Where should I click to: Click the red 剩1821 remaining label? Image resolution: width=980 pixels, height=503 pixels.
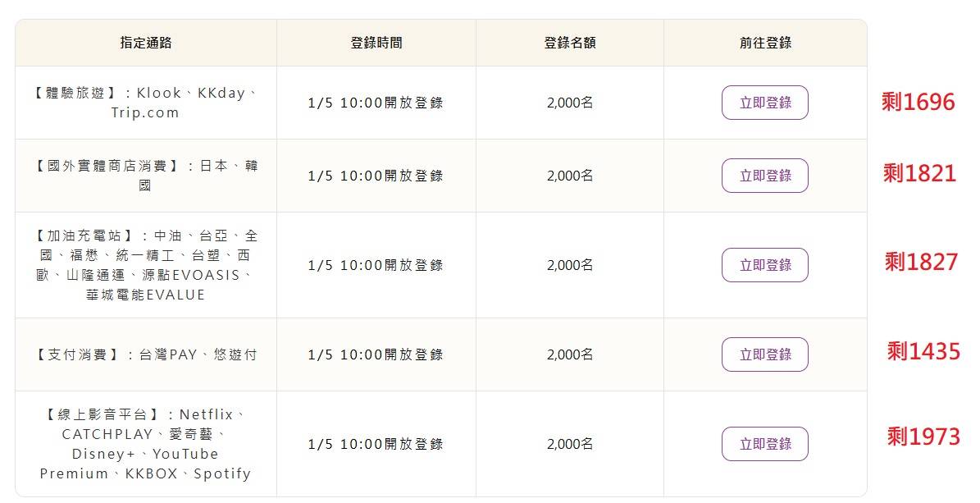pos(919,174)
